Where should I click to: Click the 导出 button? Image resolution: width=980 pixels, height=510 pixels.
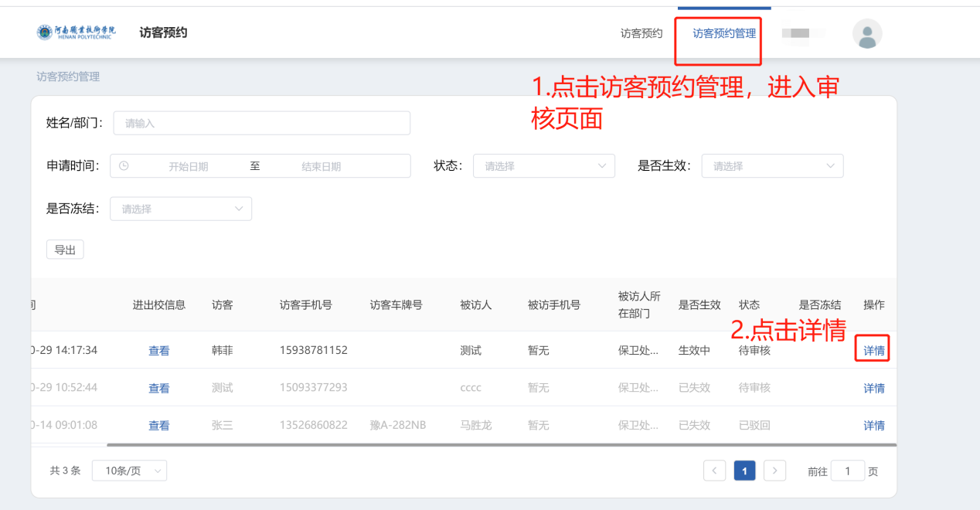[x=65, y=250]
